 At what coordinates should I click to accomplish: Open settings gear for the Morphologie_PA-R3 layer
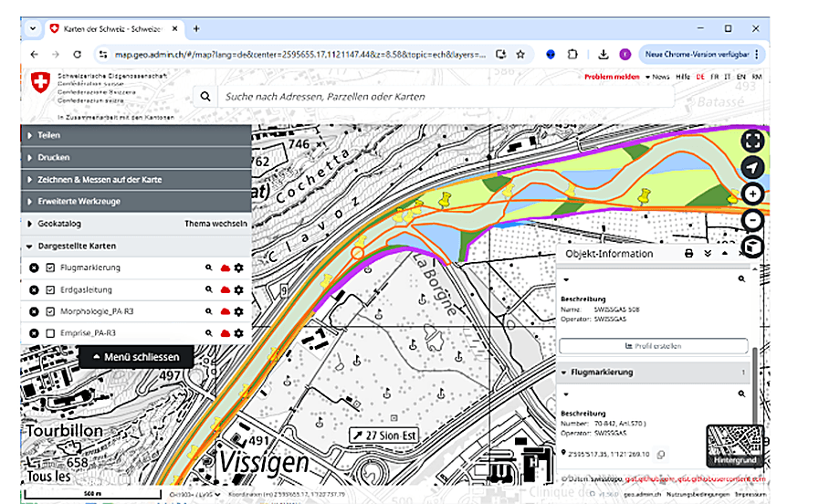[x=238, y=311]
